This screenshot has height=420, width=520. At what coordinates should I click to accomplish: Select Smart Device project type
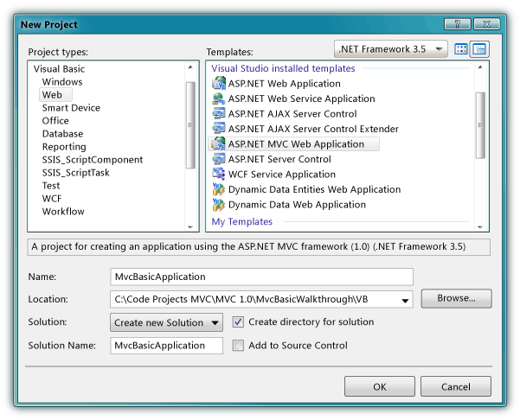point(71,108)
